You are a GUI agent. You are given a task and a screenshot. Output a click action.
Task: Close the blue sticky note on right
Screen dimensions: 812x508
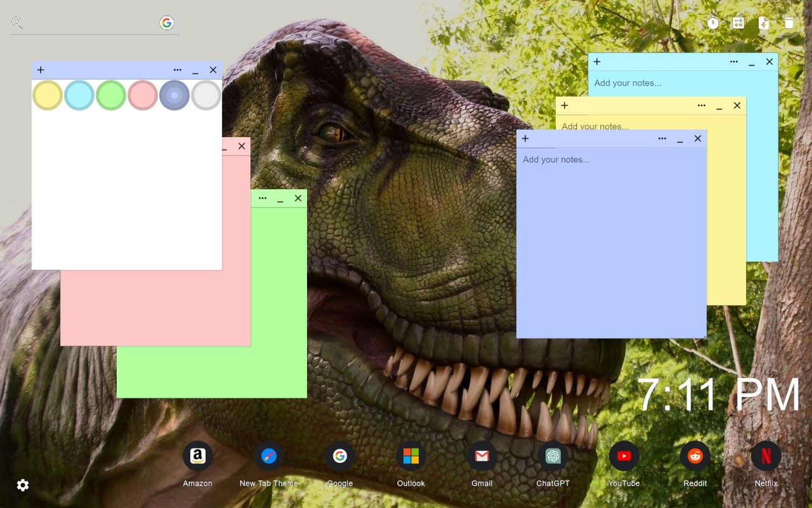tap(698, 138)
